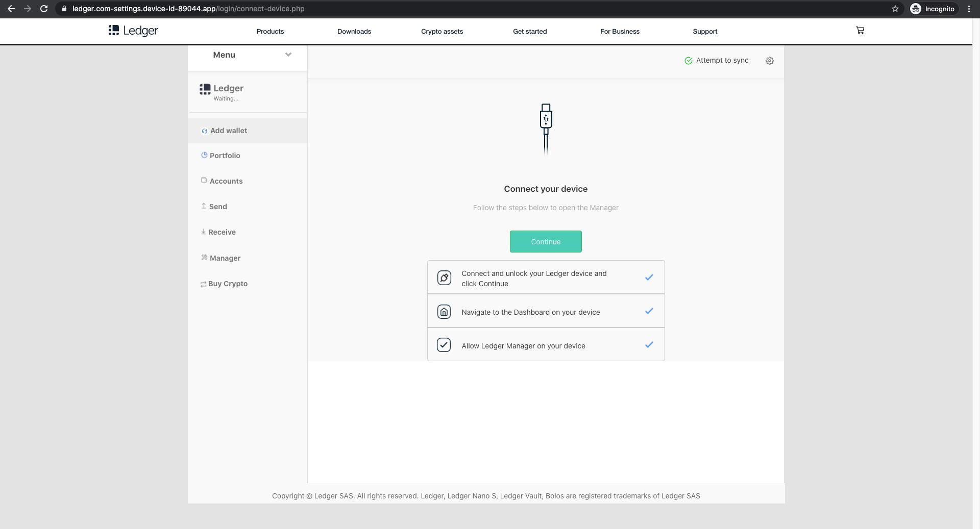Click the blue checkmark for Connect and unlock step
Screen dimensions: 980x529
point(649,278)
